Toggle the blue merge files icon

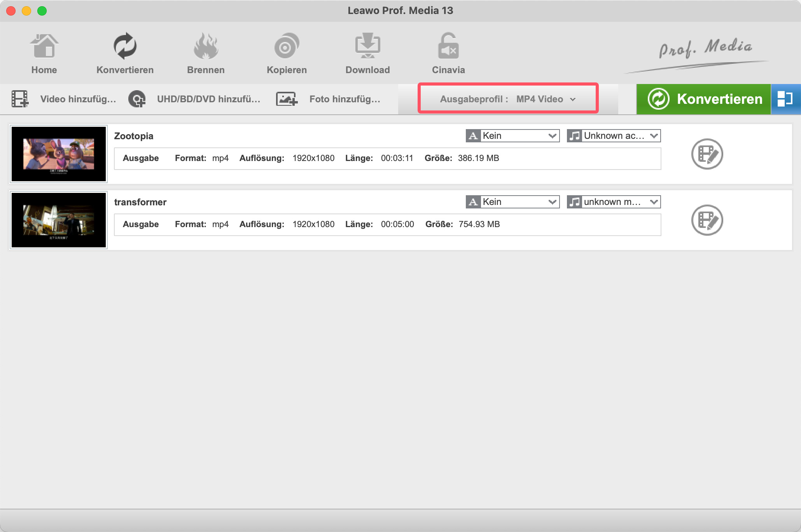click(x=785, y=99)
